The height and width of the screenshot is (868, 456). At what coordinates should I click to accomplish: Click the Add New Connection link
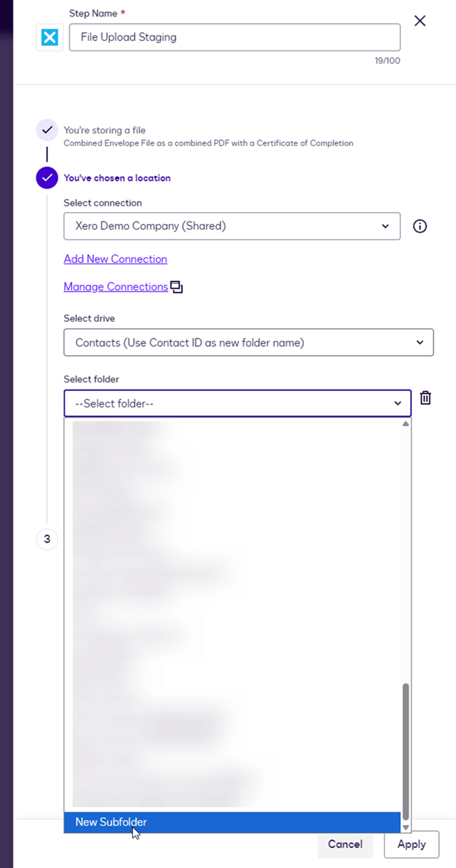[115, 259]
